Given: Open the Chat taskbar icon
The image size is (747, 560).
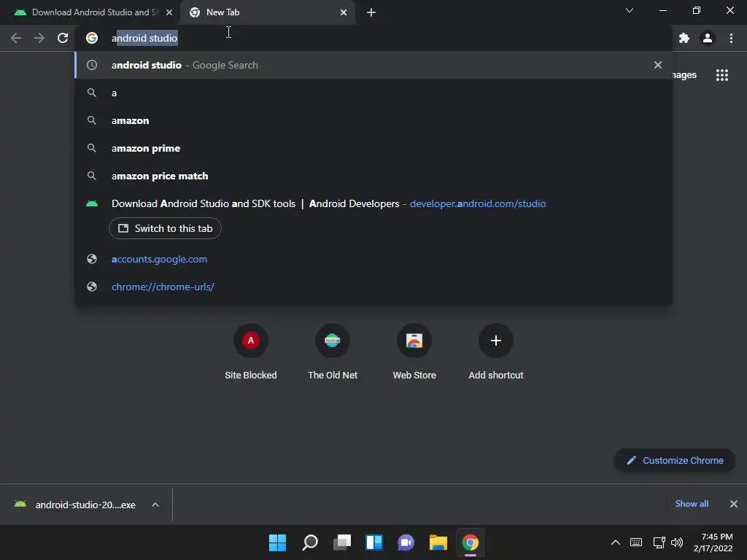Looking at the screenshot, I should 406,542.
